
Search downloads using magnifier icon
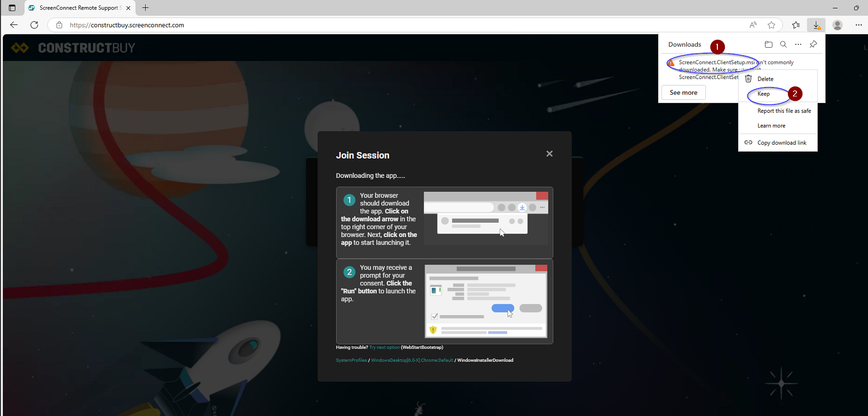click(783, 44)
